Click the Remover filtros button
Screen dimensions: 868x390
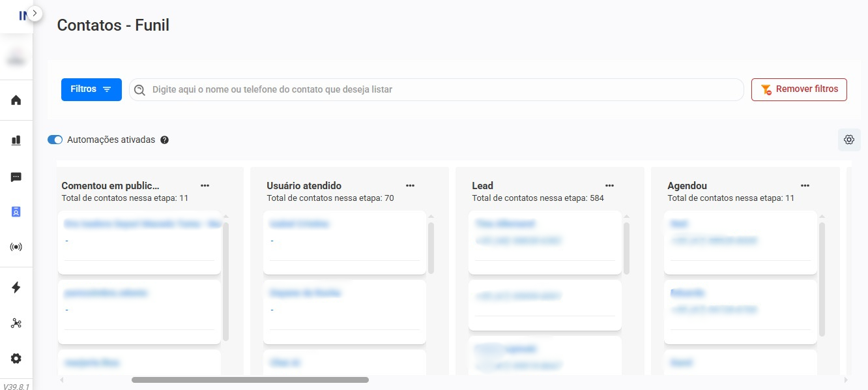pyautogui.click(x=799, y=89)
